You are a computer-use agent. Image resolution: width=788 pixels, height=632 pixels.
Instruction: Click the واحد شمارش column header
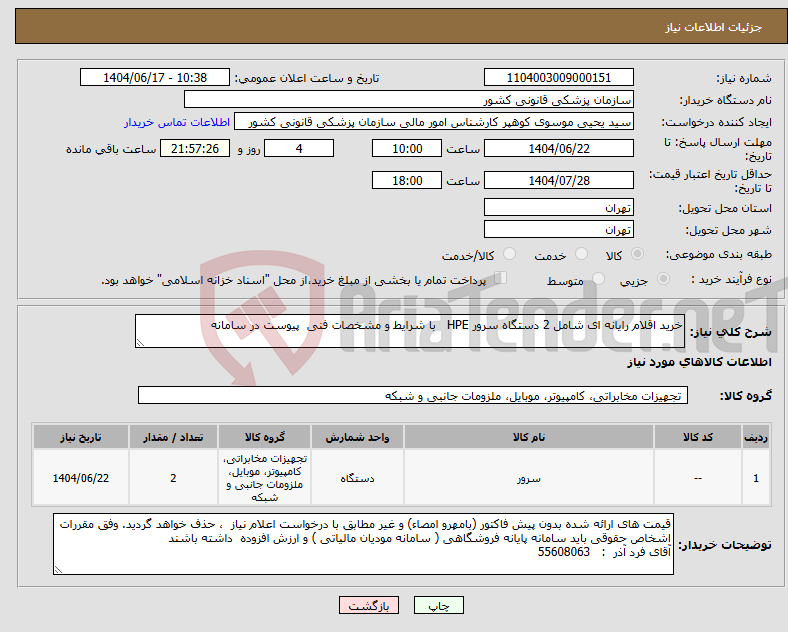tap(357, 437)
